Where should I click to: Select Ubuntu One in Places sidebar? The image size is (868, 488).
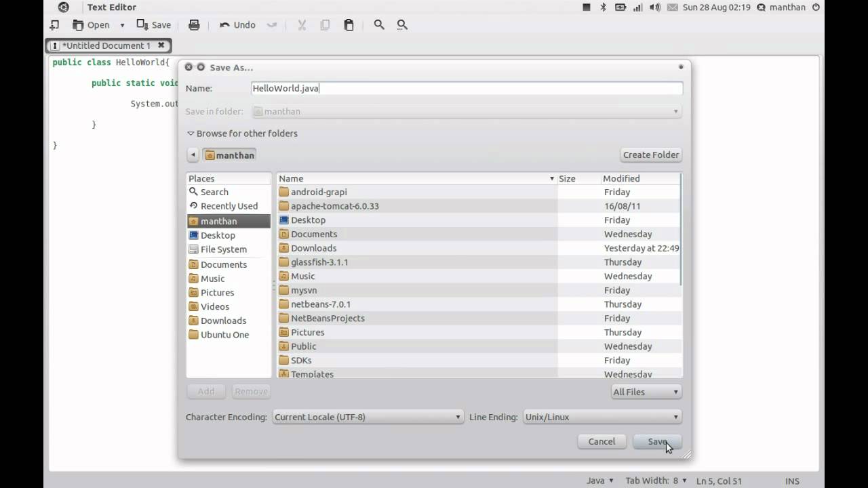point(229,335)
